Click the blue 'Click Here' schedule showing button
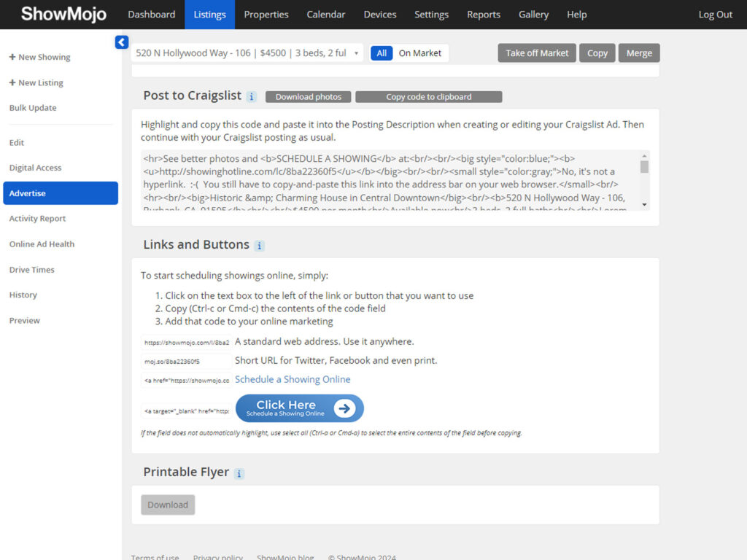747x560 pixels. tap(299, 408)
